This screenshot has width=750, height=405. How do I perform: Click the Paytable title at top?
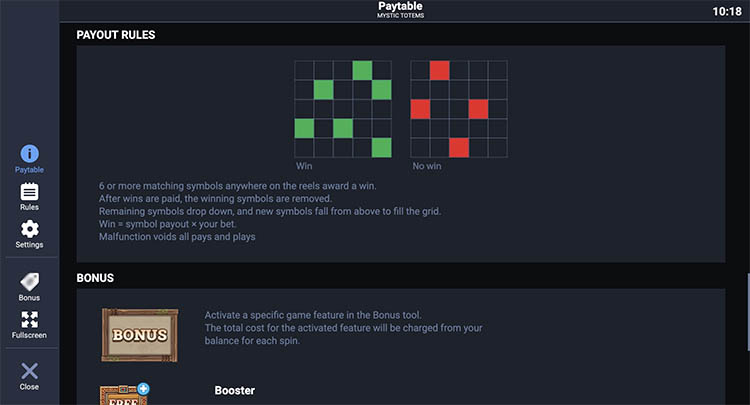coord(400,7)
